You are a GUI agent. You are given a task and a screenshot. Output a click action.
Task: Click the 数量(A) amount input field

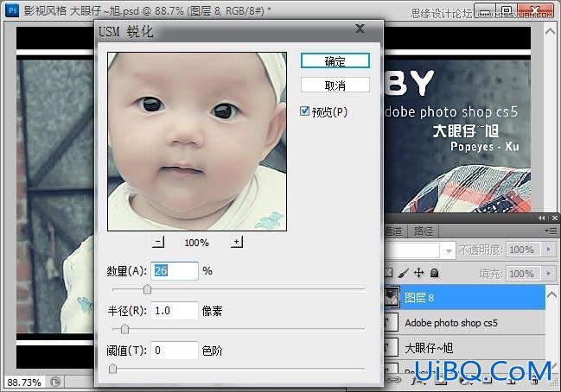point(175,270)
